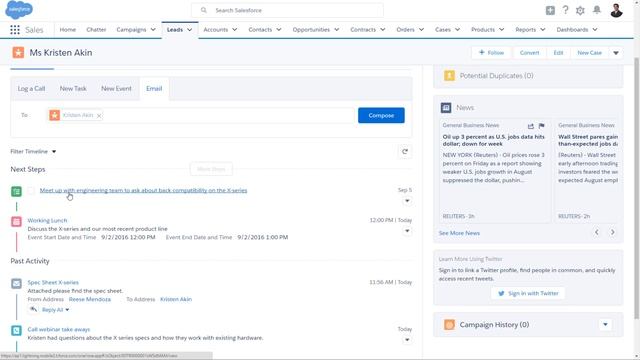Click the More Steps button
The width and height of the screenshot is (640, 360).
click(x=211, y=169)
